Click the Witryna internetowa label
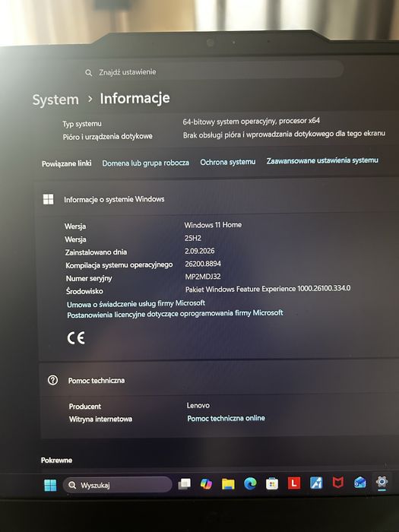Screen dimensions: 399x532 click(x=101, y=420)
